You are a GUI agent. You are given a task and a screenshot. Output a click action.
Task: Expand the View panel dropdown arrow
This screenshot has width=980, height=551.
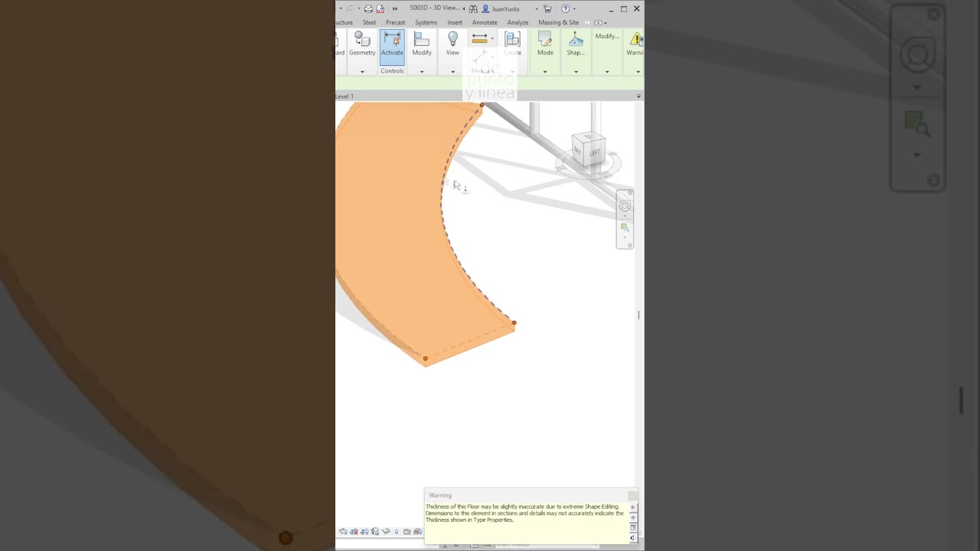coord(452,72)
